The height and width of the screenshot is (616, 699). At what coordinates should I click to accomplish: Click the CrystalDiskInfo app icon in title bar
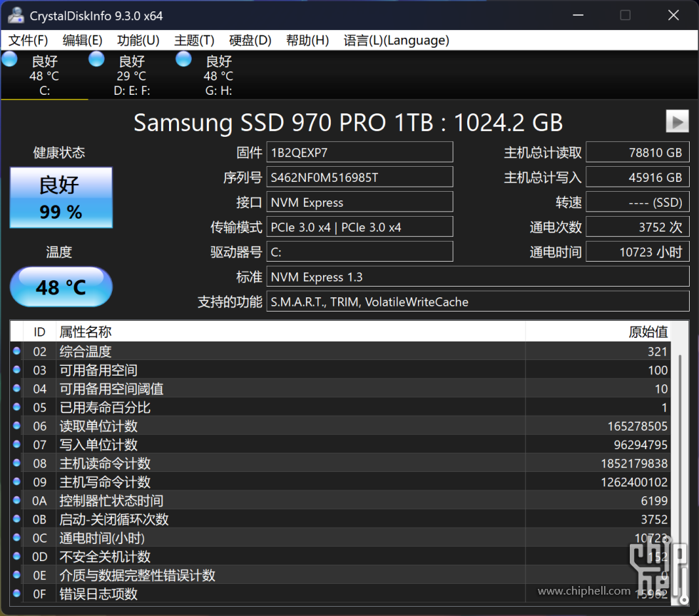tap(16, 15)
